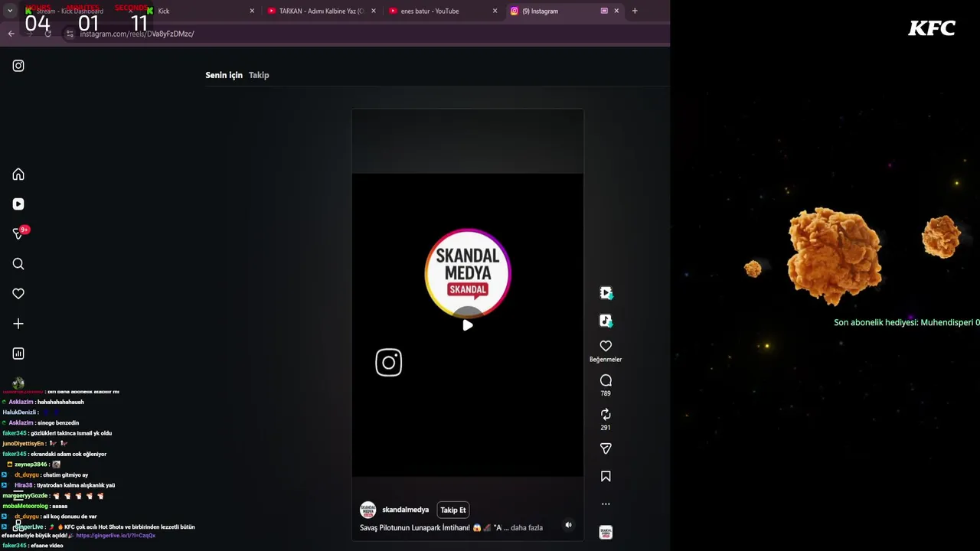Click the reel caption "Savaş Pilotunun Lunapark İmtihanı"
This screenshot has height=551, width=980.
tap(415, 528)
